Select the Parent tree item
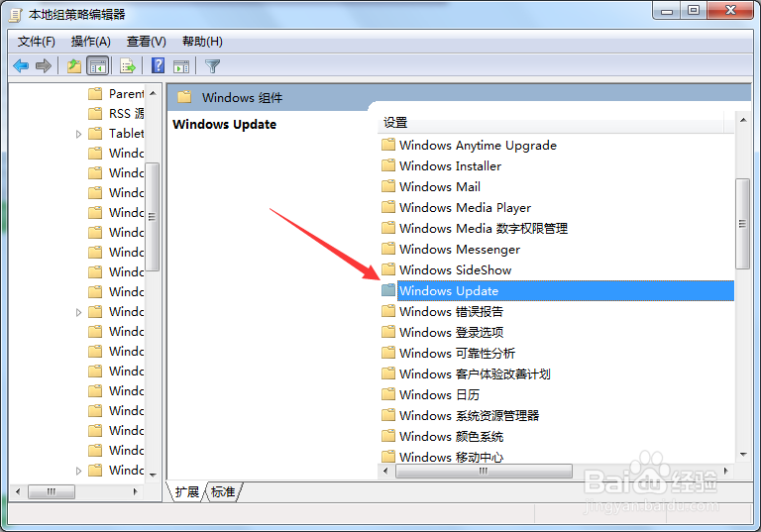The image size is (761, 532). click(x=126, y=94)
